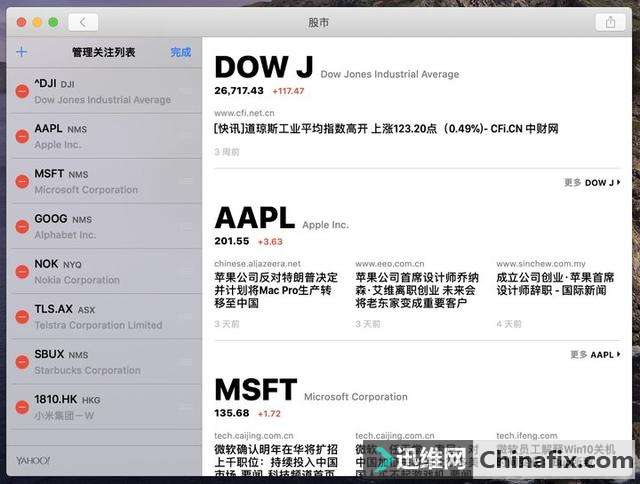
Task: Click the www.cfi.net.cn source label
Action: (x=244, y=113)
